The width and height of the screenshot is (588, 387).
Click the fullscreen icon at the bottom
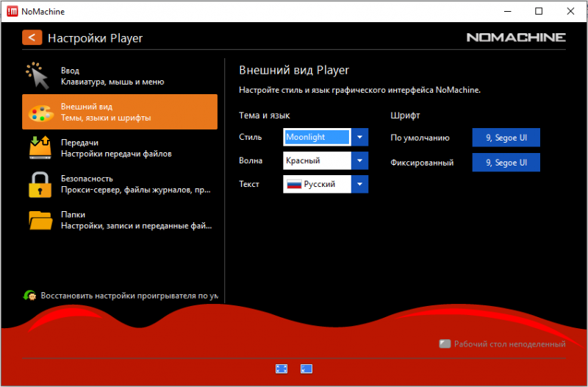pyautogui.click(x=282, y=369)
